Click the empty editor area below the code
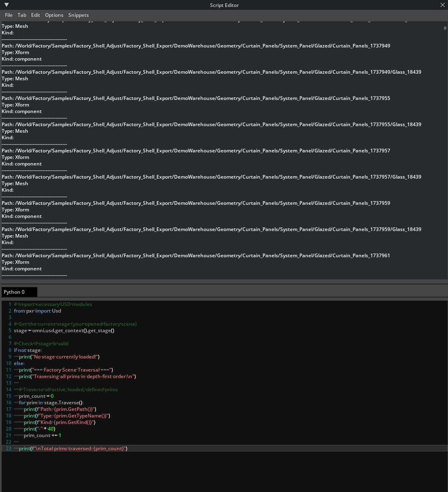Screen dimensions: 448x492 click(x=224, y=471)
